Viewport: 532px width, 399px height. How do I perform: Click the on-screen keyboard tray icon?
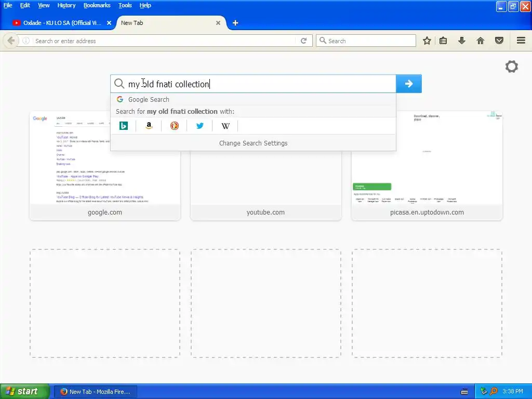464,392
